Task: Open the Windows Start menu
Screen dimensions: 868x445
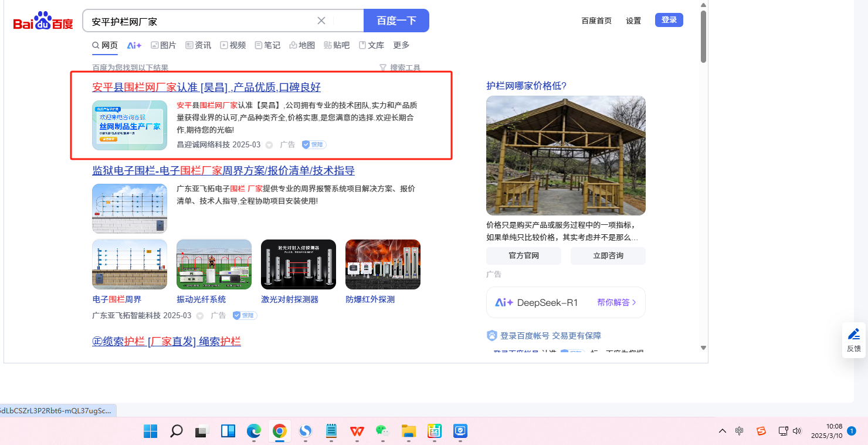Action: pyautogui.click(x=151, y=431)
